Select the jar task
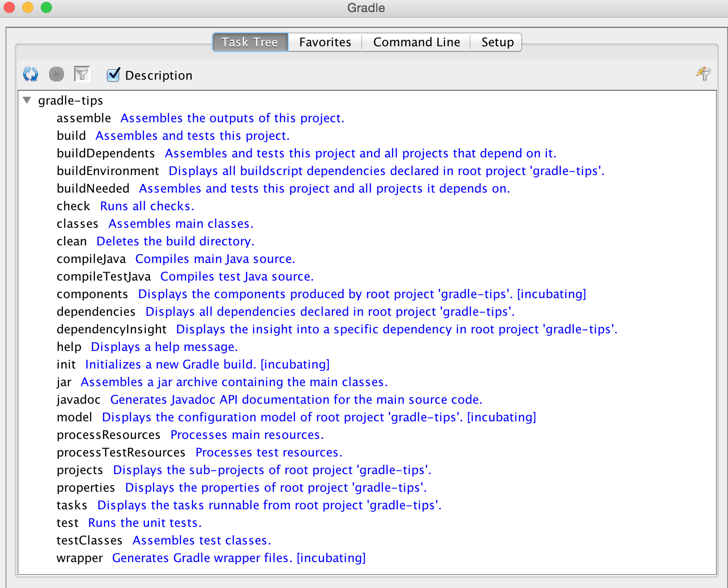Image resolution: width=728 pixels, height=588 pixels. point(222,382)
